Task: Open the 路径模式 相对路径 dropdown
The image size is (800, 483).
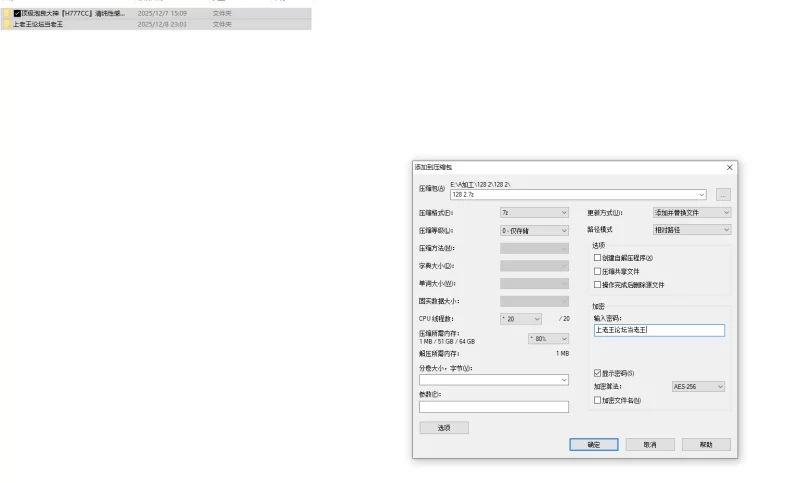Action: click(x=692, y=230)
